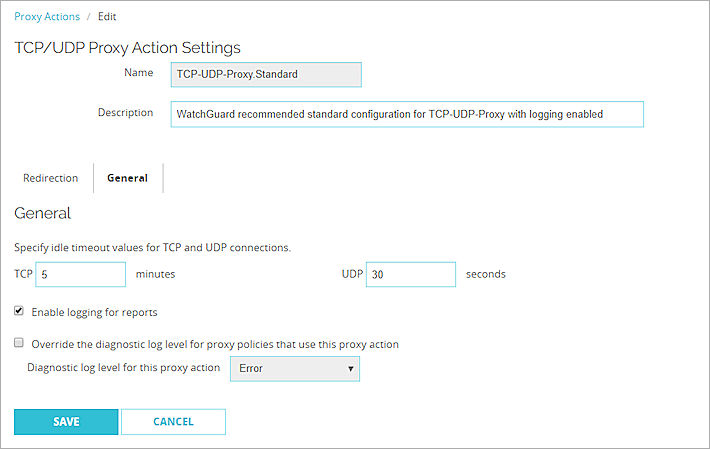Click the "Enable logging for reports" label text

click(94, 312)
